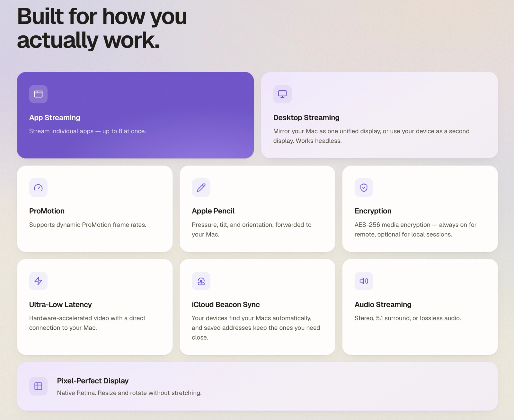Click the iCloud Beacon Sync cloud icon
The image size is (514, 420).
click(x=201, y=281)
